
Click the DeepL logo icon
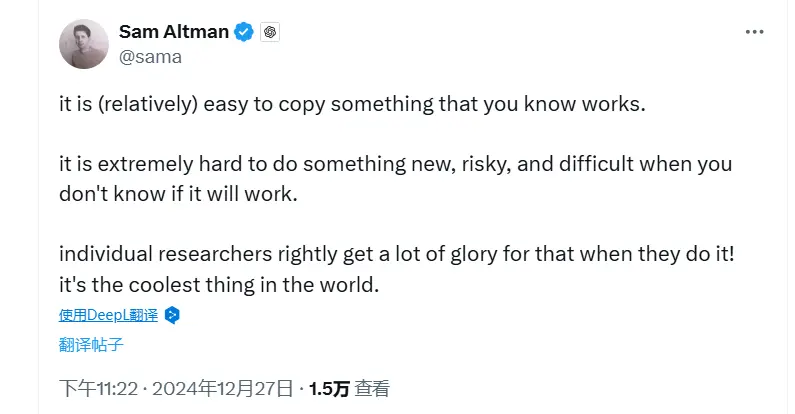(172, 315)
